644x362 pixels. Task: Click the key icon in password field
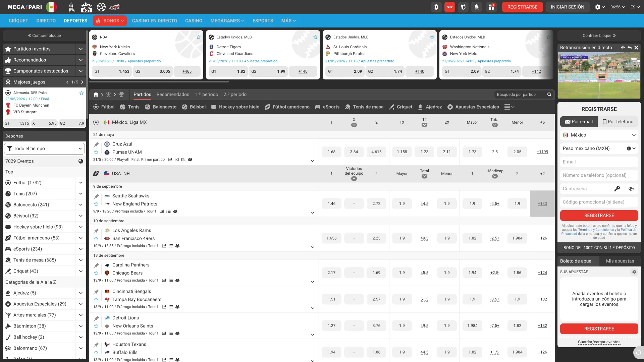coord(617,189)
